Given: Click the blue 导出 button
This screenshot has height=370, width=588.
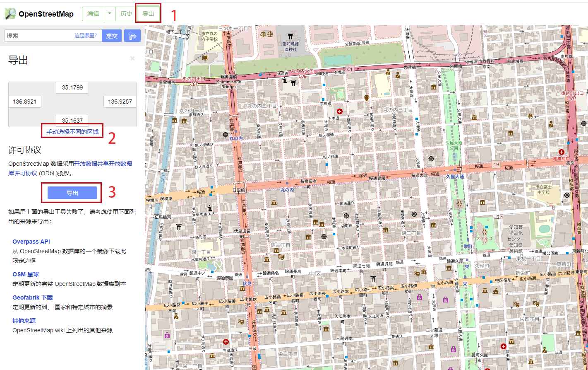Looking at the screenshot, I should click(72, 193).
